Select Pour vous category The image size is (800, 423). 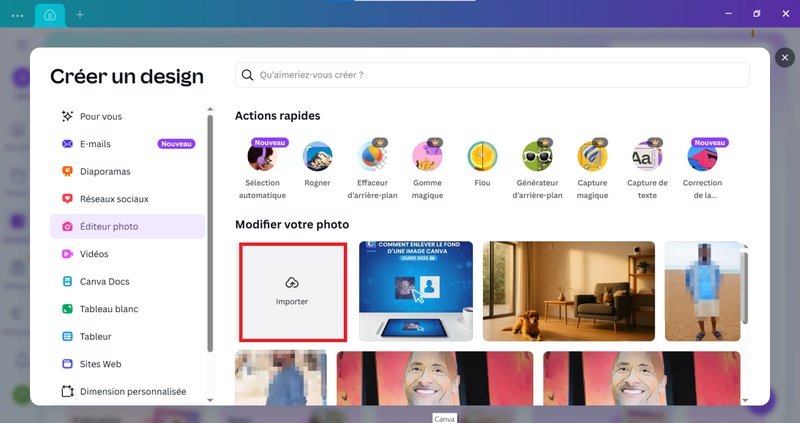pyautogui.click(x=128, y=116)
